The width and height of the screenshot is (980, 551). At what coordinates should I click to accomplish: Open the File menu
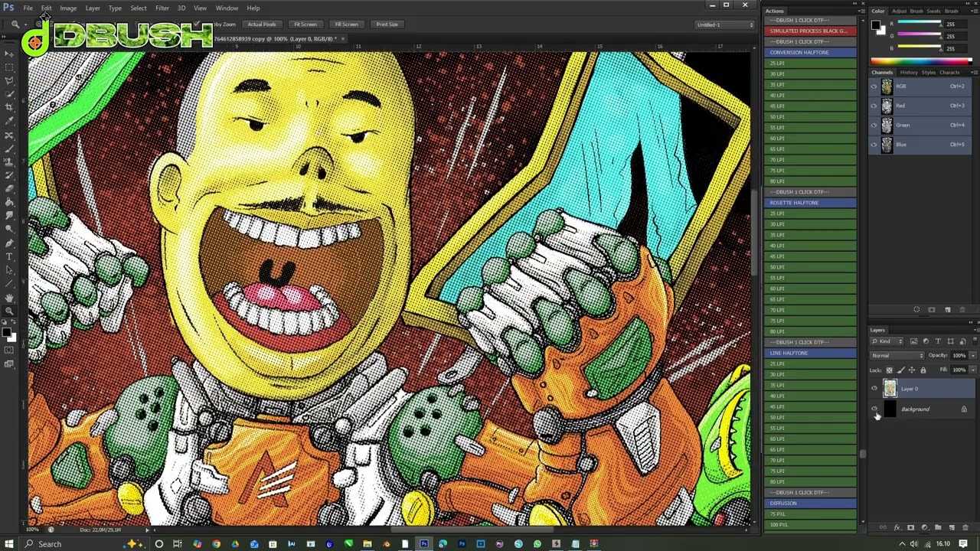[28, 8]
